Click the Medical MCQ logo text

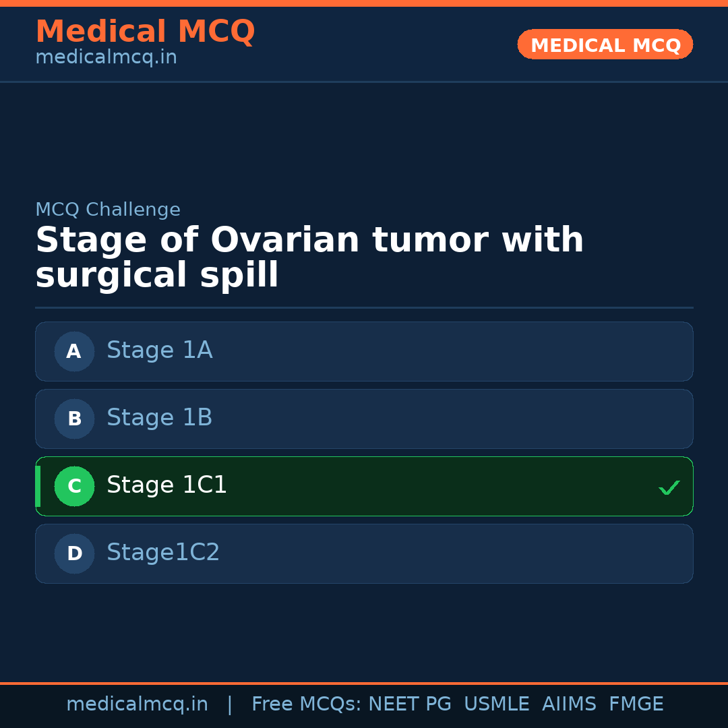145,32
